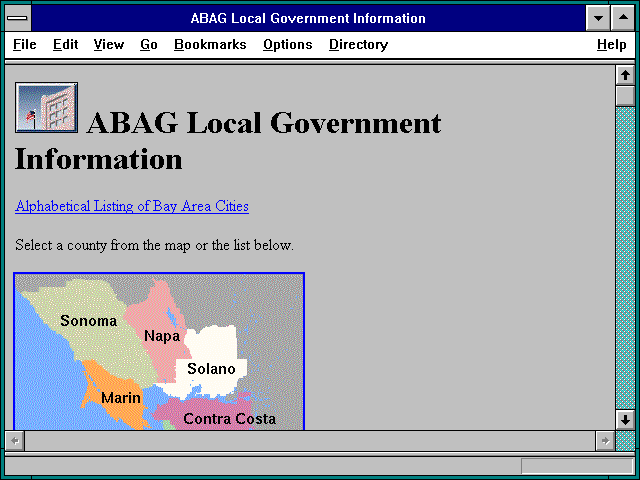Image resolution: width=640 pixels, height=480 pixels.
Task: Open the Go menu
Action: 149,44
